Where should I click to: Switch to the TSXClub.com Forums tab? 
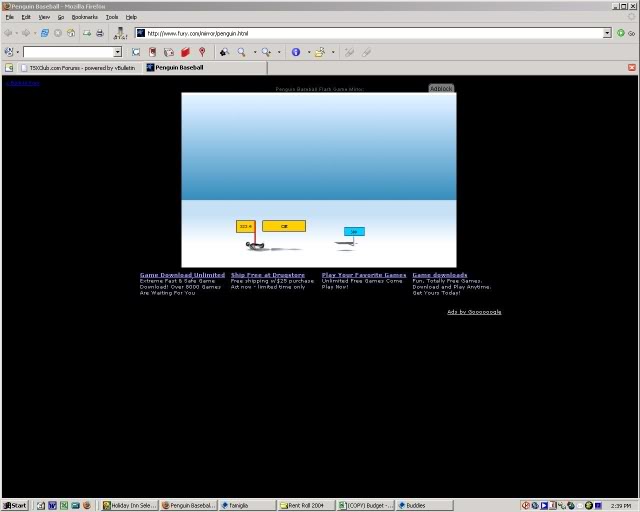79,68
